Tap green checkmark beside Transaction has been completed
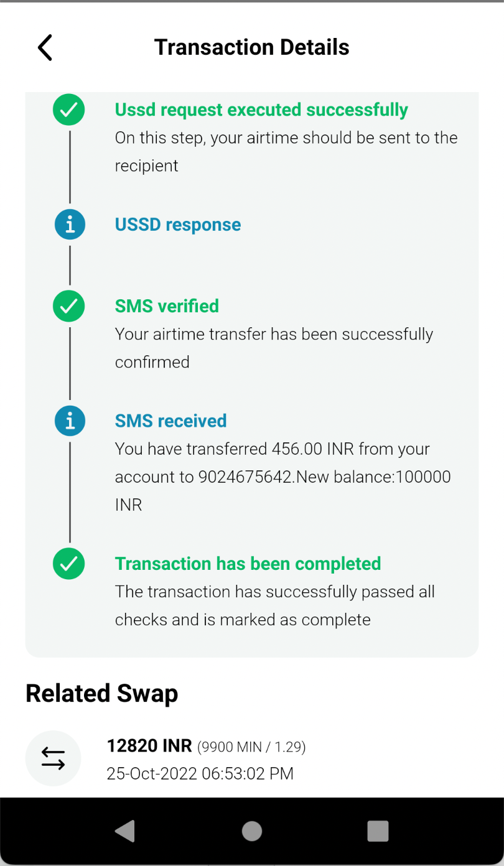Image resolution: width=504 pixels, height=866 pixels. tap(69, 564)
